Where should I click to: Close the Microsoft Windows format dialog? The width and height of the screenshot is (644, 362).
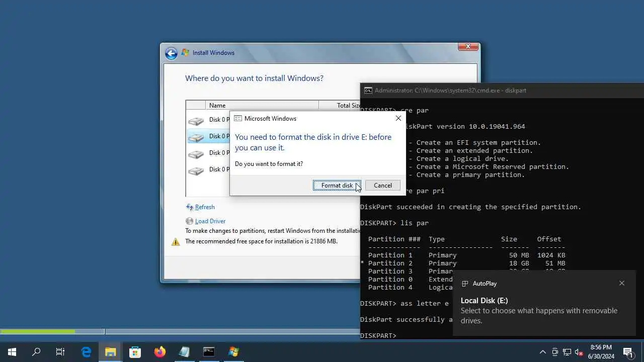(x=398, y=118)
